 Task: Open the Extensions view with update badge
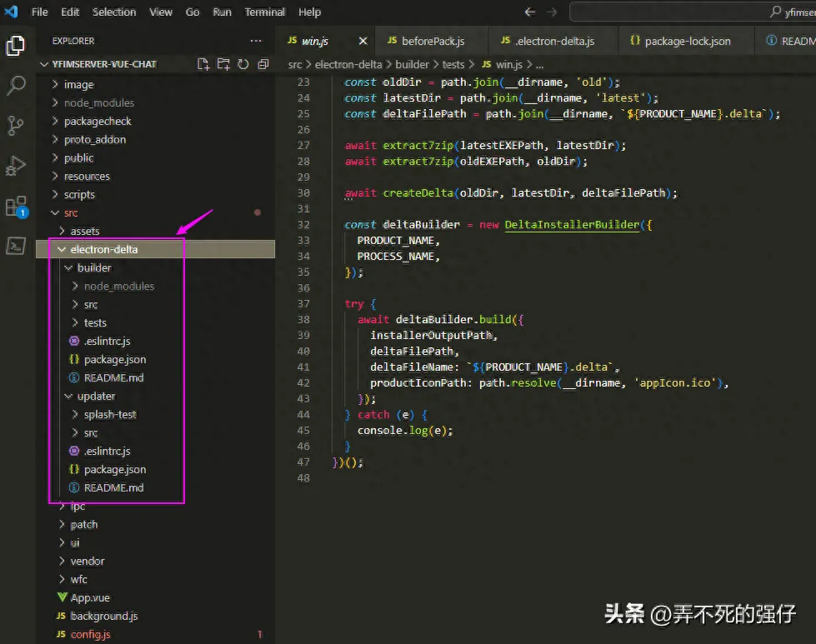[x=16, y=207]
